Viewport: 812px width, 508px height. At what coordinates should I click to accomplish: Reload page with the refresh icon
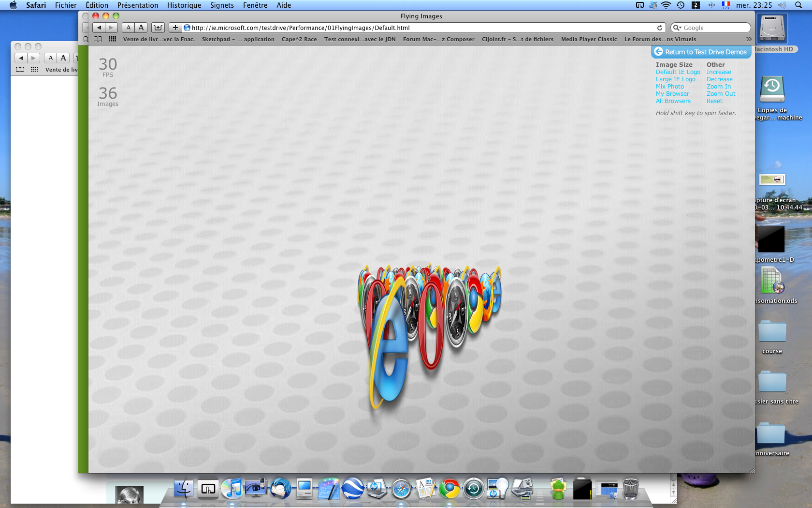pos(660,28)
